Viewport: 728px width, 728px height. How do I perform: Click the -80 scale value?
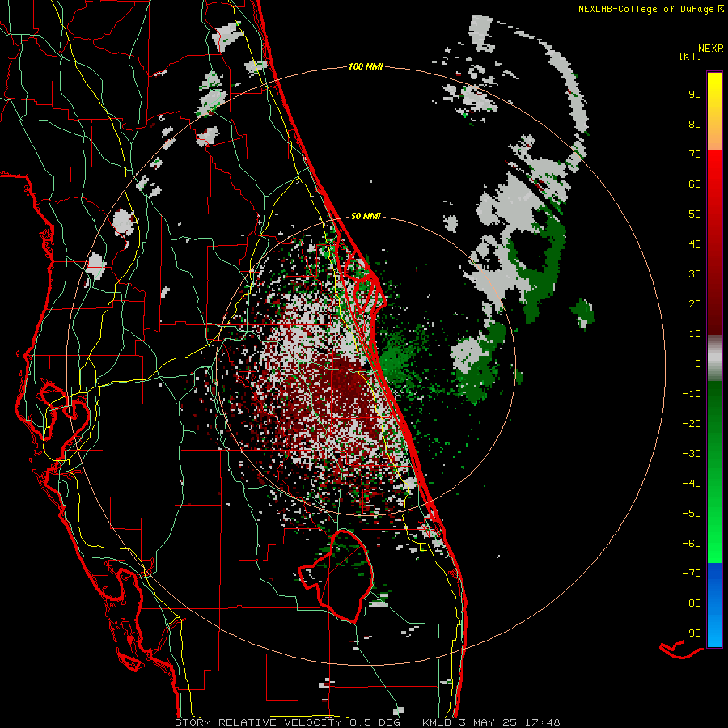pos(692,603)
